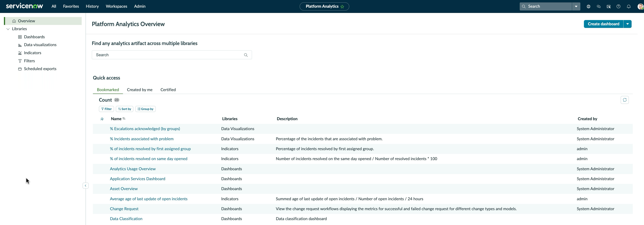Open % of incidents resolved by first assigned group
Image resolution: width=644 pixels, height=225 pixels.
(x=150, y=149)
